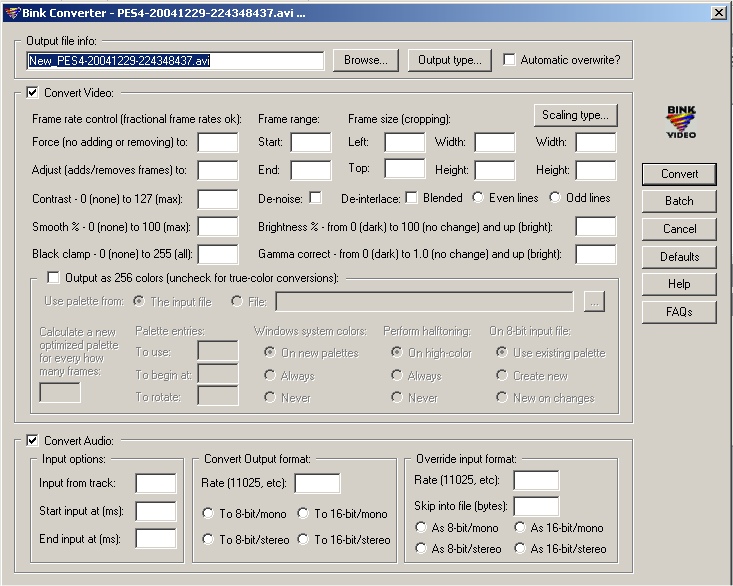
Task: Click the Input from track field
Action: coord(156,483)
